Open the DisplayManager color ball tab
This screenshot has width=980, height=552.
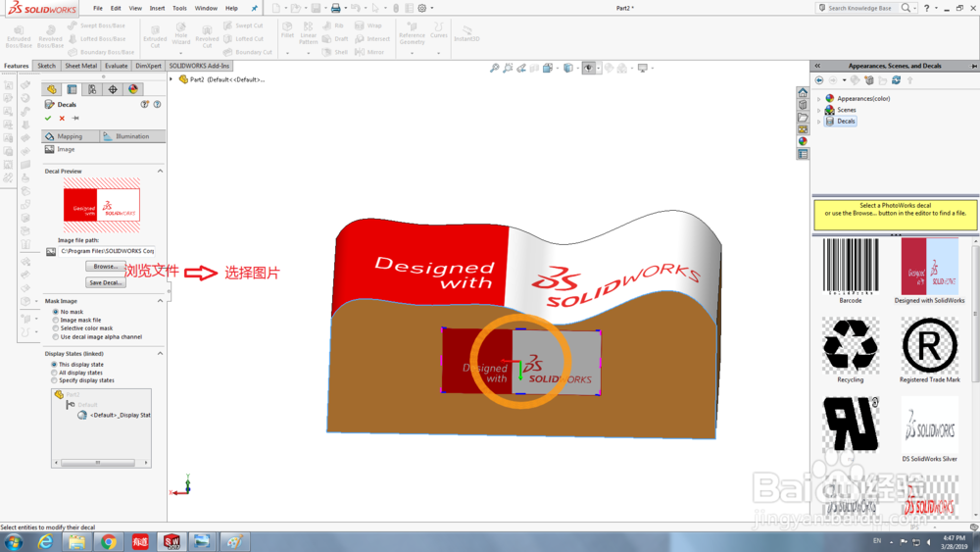(x=133, y=89)
